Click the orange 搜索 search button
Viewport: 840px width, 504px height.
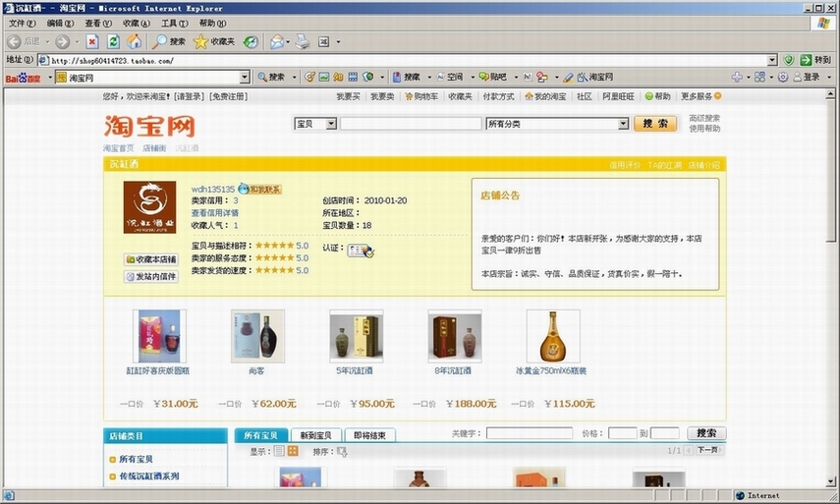pyautogui.click(x=655, y=124)
